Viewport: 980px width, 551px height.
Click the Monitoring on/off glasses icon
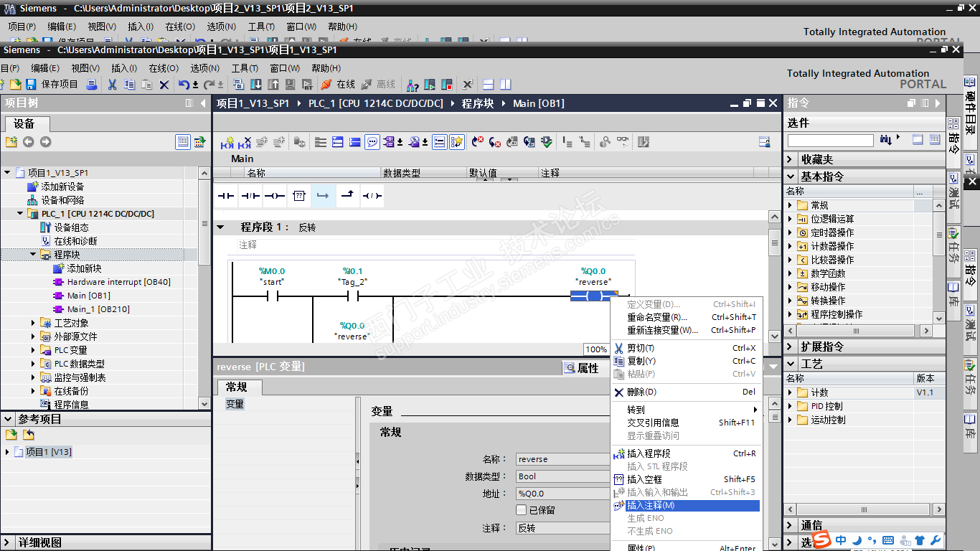(x=623, y=142)
